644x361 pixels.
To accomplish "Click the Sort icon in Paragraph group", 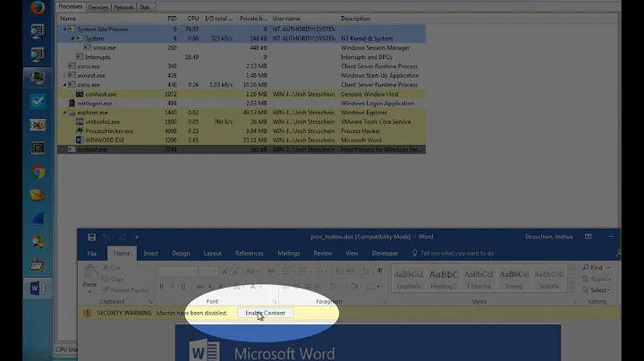I will pos(365,271).
